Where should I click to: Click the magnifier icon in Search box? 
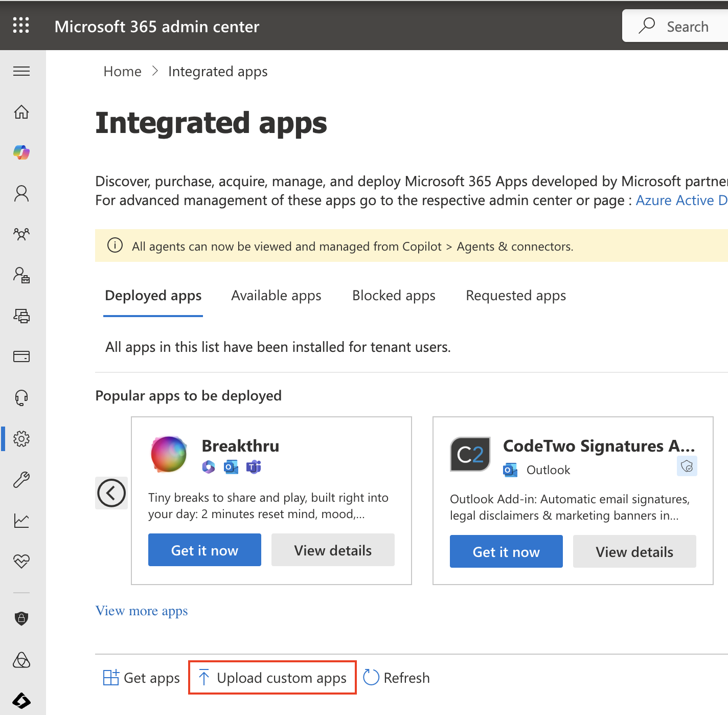[x=647, y=25]
